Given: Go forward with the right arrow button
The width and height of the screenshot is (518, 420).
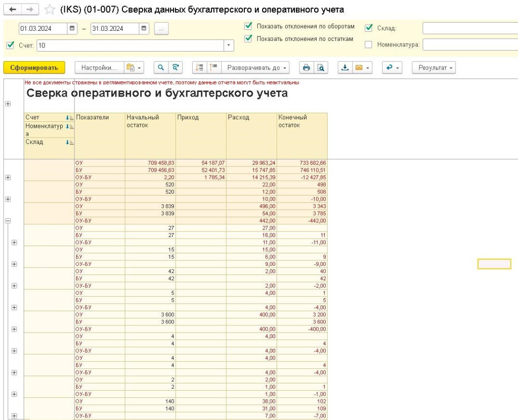Looking at the screenshot, I should pos(30,9).
